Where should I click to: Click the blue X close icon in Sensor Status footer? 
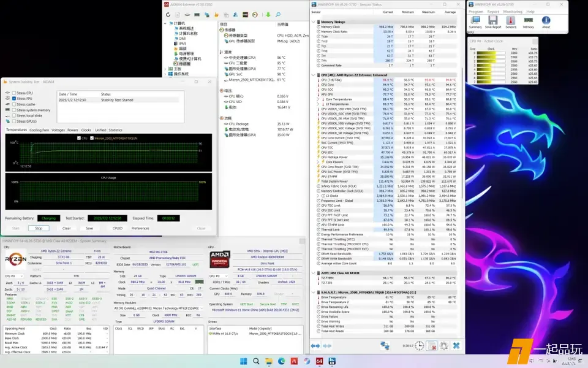(456, 345)
